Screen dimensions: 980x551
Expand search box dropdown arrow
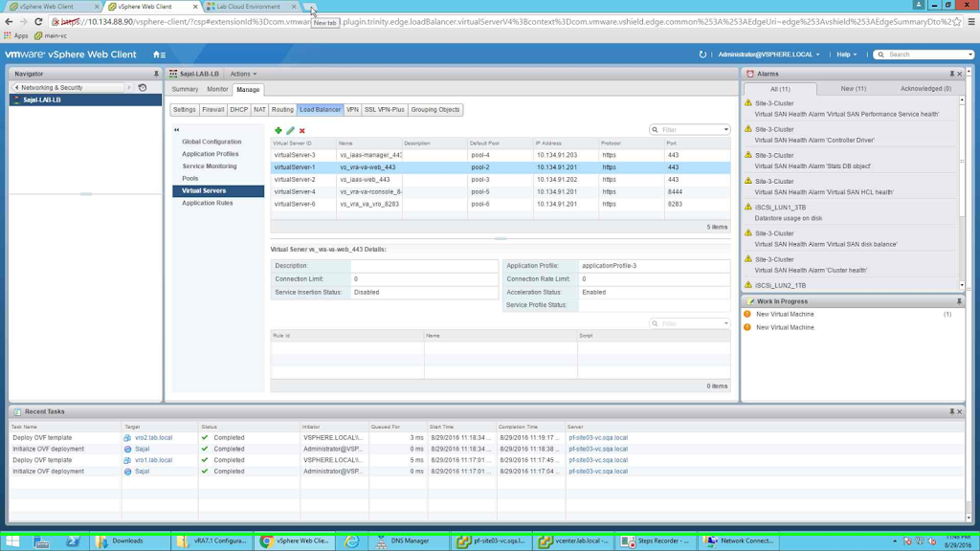970,55
